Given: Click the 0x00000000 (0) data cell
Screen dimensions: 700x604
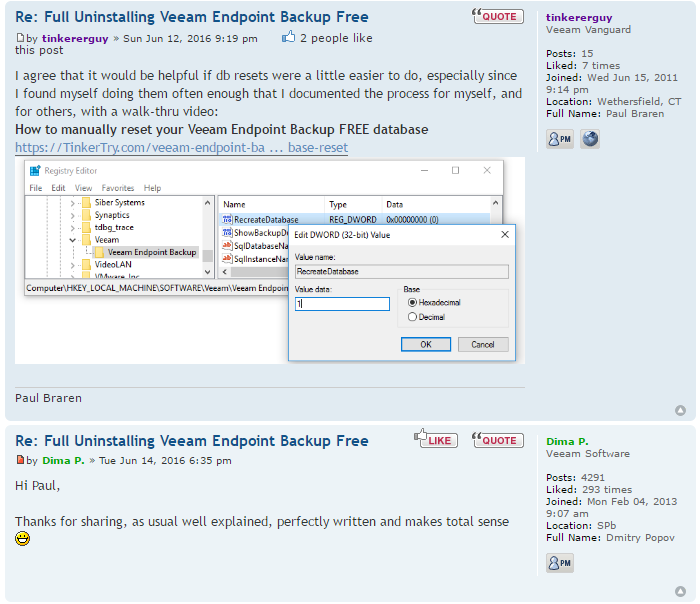Looking at the screenshot, I should [x=412, y=220].
